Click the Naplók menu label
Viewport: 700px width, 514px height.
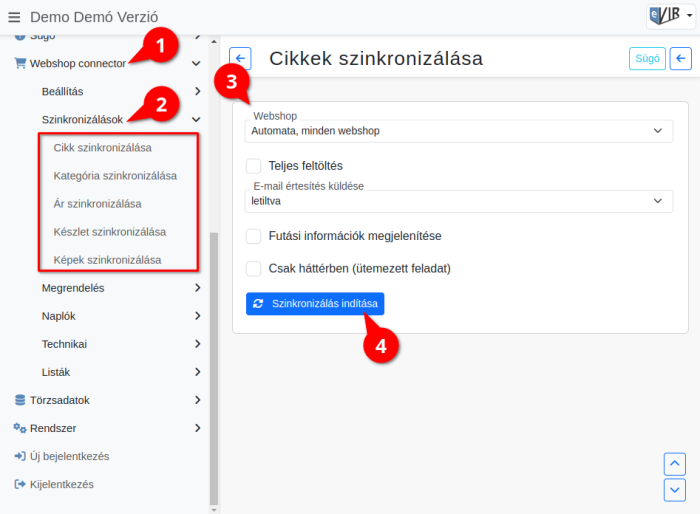[58, 316]
